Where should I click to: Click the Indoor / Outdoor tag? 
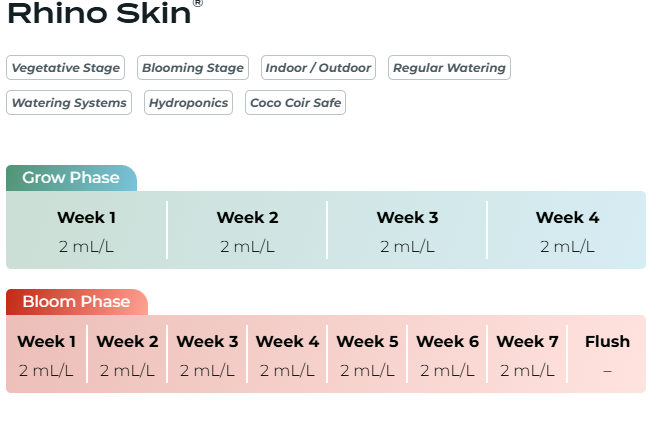pos(318,68)
